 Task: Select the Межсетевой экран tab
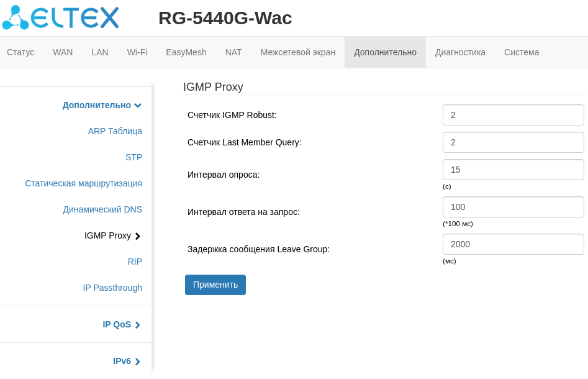[x=298, y=52]
